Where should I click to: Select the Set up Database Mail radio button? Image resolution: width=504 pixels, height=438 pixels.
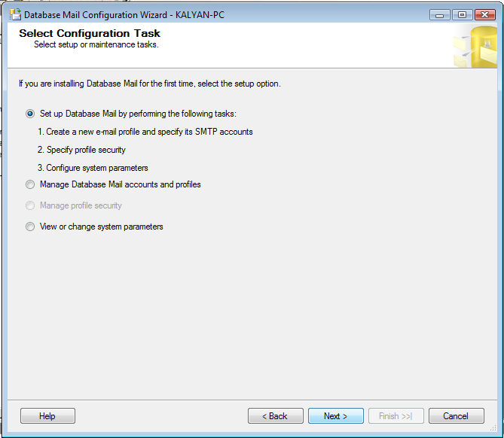[x=30, y=114]
